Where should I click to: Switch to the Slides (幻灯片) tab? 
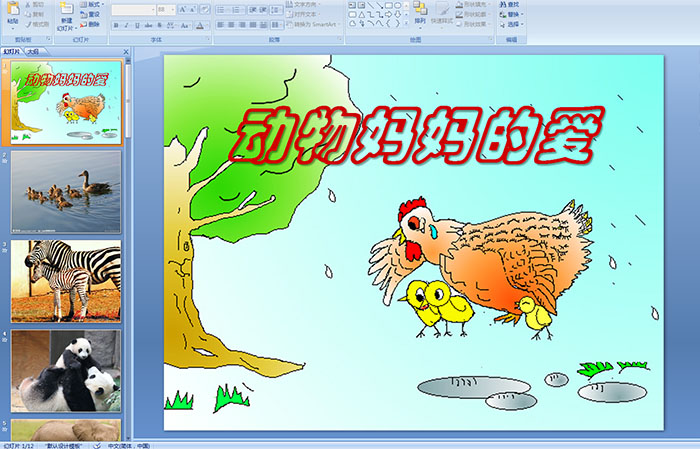pos(12,51)
